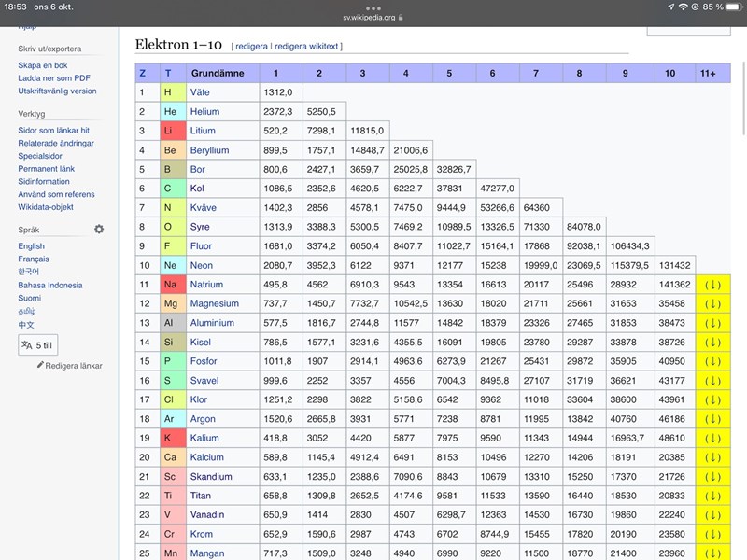Tap the three dots at top center
The width and height of the screenshot is (747, 560).
click(373, 7)
